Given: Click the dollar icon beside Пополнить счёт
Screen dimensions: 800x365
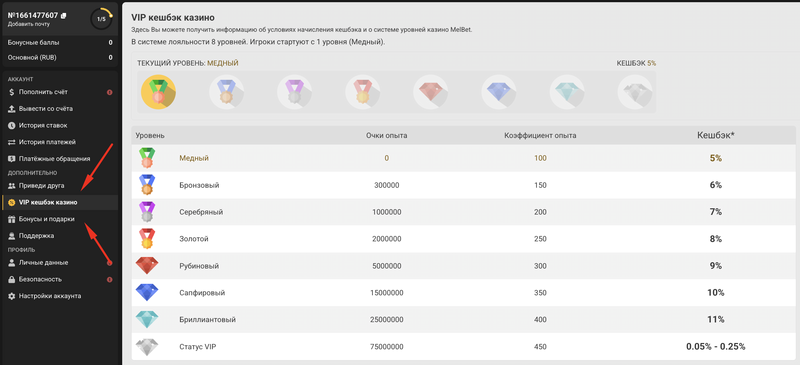Looking at the screenshot, I should click(12, 92).
